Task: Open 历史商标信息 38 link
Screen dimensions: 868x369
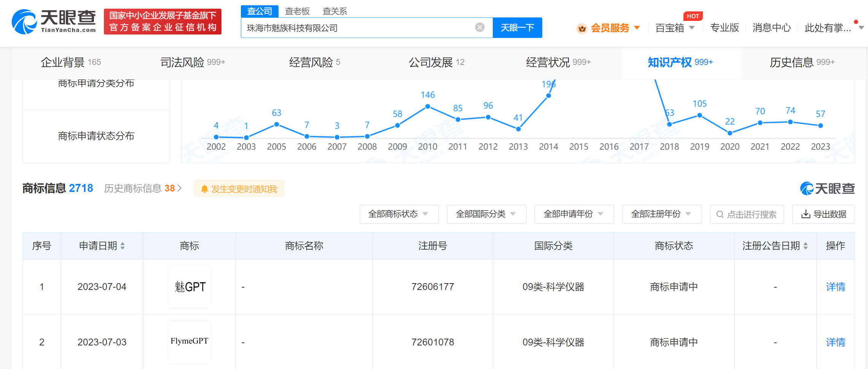Action: point(143,188)
